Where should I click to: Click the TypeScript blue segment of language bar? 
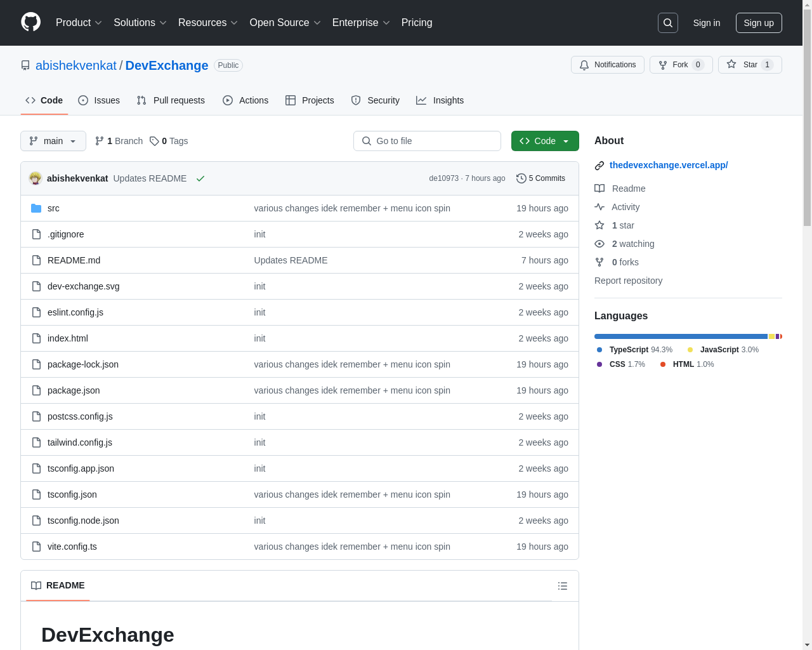click(x=681, y=336)
